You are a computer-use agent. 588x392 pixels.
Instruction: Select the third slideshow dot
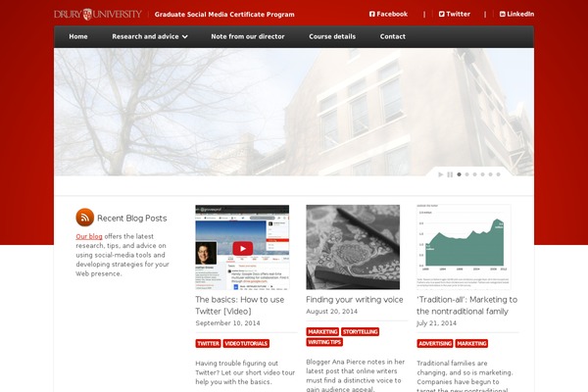[474, 174]
